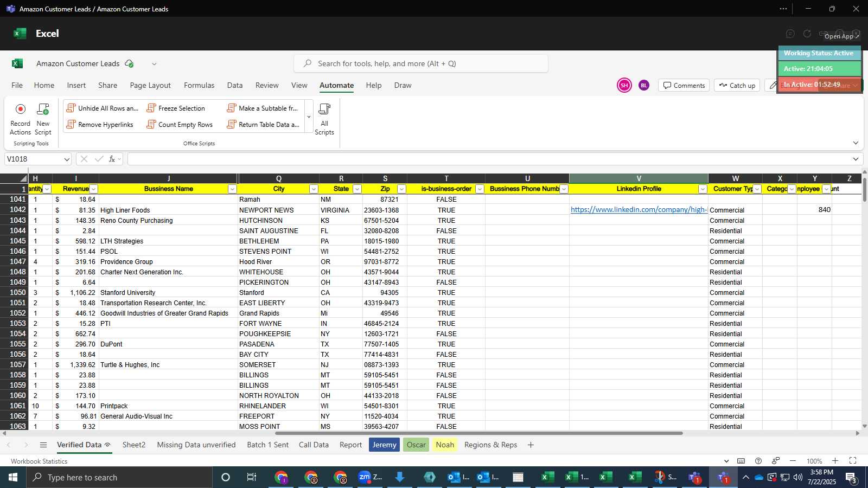Select column V header
Image resolution: width=868 pixels, height=488 pixels.
[x=639, y=178]
